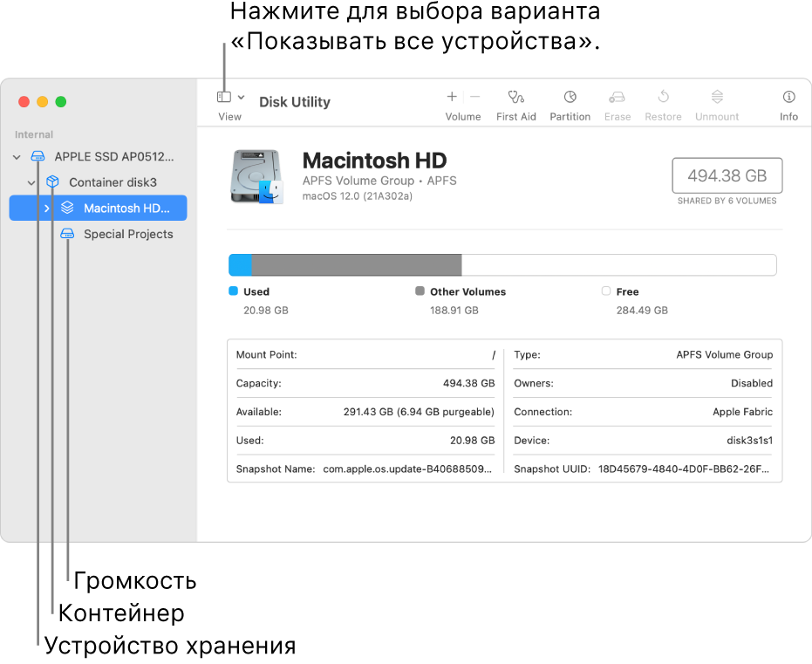The height and width of the screenshot is (664, 812).
Task: Click the blue Used legend swatch
Action: coord(233,291)
